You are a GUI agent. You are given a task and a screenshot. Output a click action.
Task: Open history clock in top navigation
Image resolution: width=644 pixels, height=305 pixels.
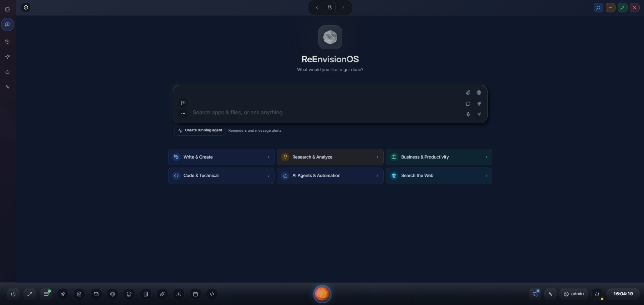click(330, 7)
